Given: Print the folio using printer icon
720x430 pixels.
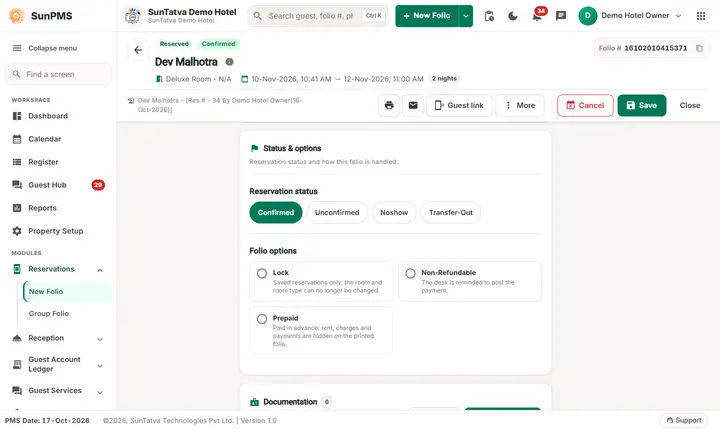Looking at the screenshot, I should point(389,105).
